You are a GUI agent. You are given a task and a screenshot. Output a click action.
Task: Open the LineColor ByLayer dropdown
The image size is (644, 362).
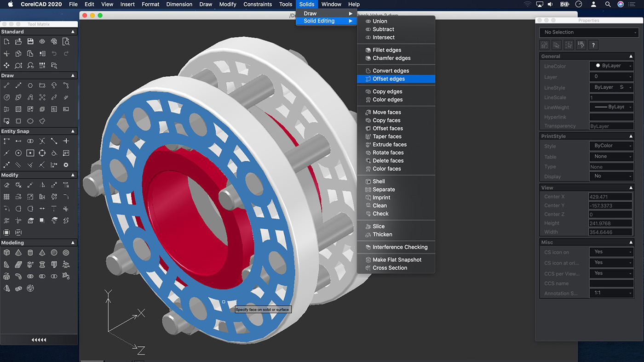(611, 66)
